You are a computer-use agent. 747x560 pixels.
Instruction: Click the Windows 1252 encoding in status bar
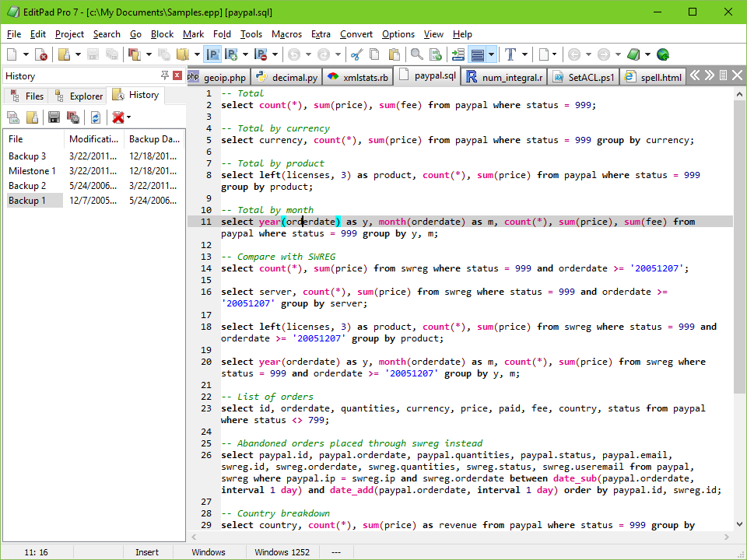282,552
